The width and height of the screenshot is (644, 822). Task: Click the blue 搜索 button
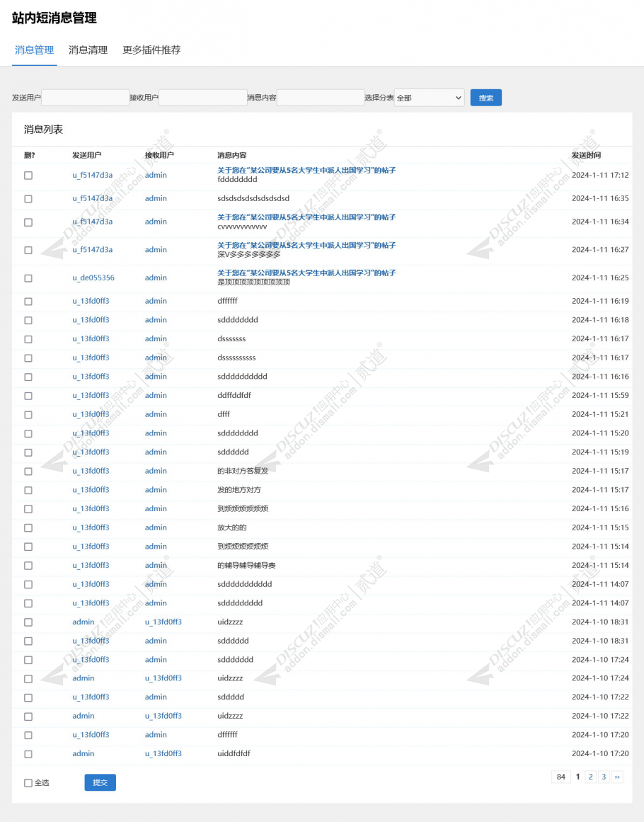click(x=485, y=98)
